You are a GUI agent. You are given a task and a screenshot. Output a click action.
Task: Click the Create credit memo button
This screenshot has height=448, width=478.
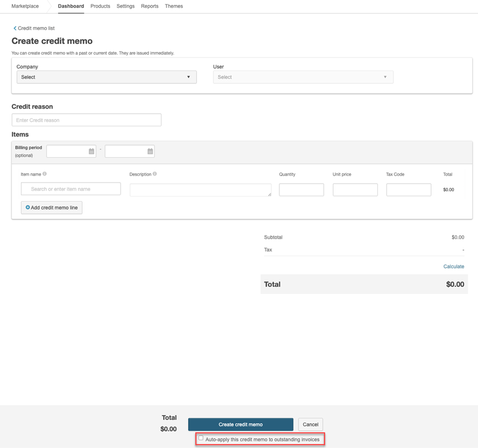241,425
